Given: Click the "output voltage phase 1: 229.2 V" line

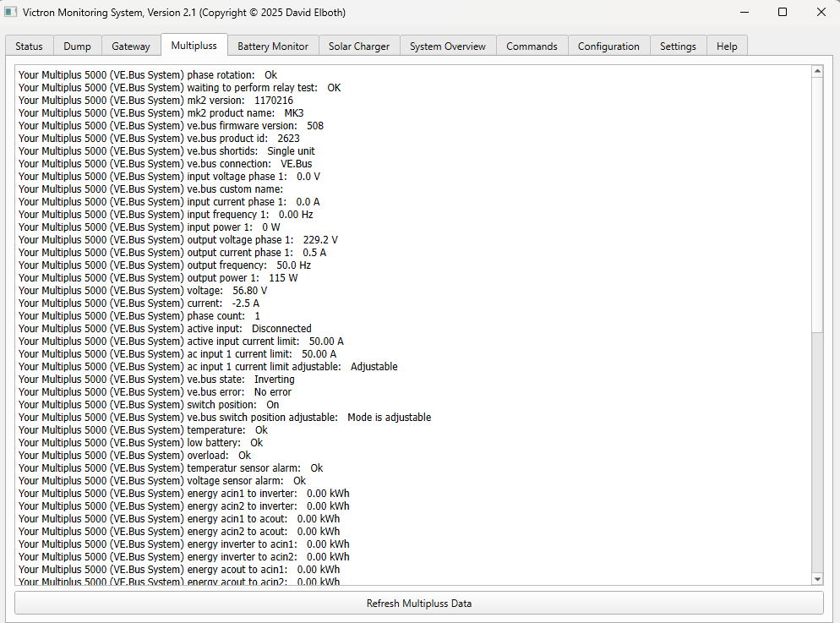Looking at the screenshot, I should (x=178, y=240).
